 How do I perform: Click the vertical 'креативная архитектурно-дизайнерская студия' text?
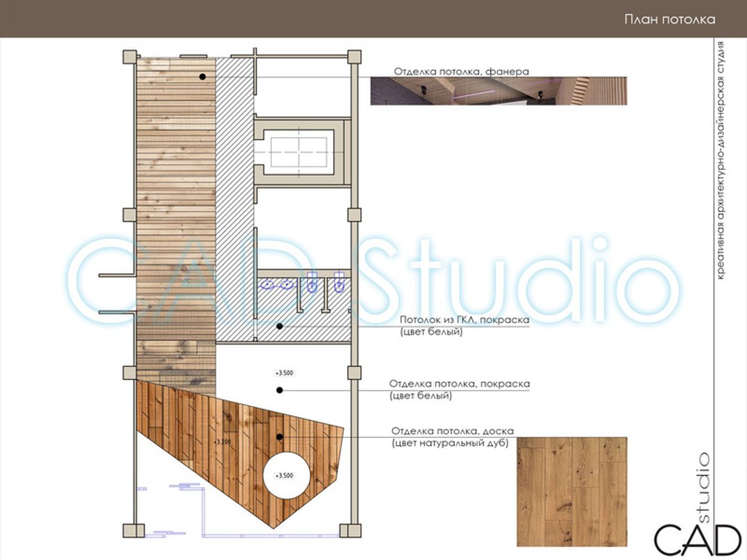coord(721,161)
